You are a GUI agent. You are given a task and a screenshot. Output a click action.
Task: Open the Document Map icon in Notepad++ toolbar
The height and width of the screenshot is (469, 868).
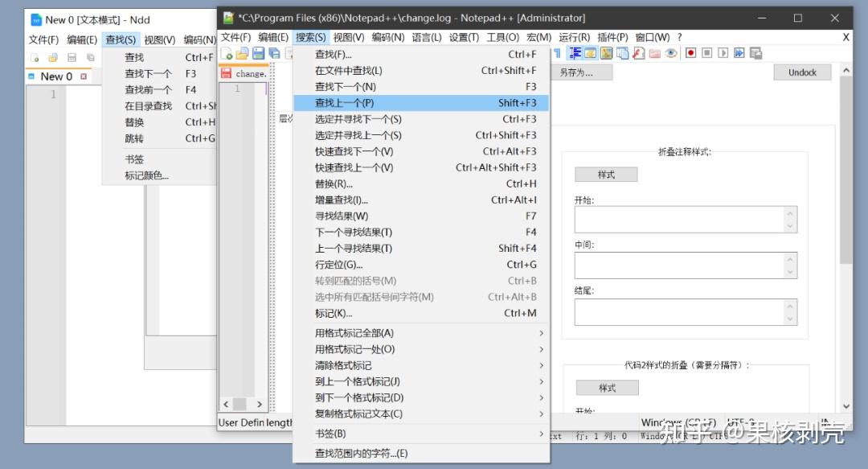click(607, 53)
